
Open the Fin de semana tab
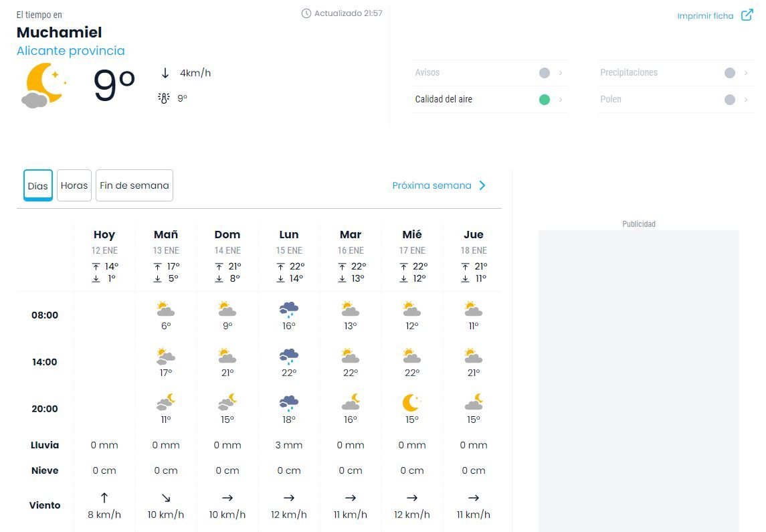(134, 185)
